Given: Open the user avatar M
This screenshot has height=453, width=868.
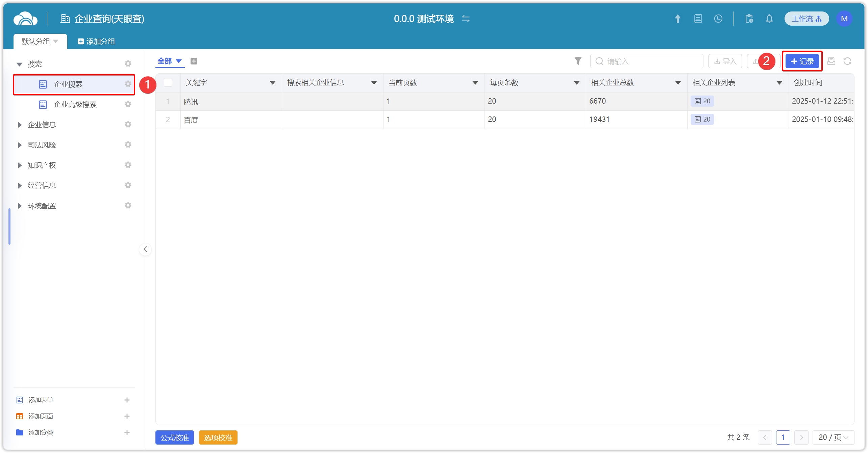Looking at the screenshot, I should (844, 19).
